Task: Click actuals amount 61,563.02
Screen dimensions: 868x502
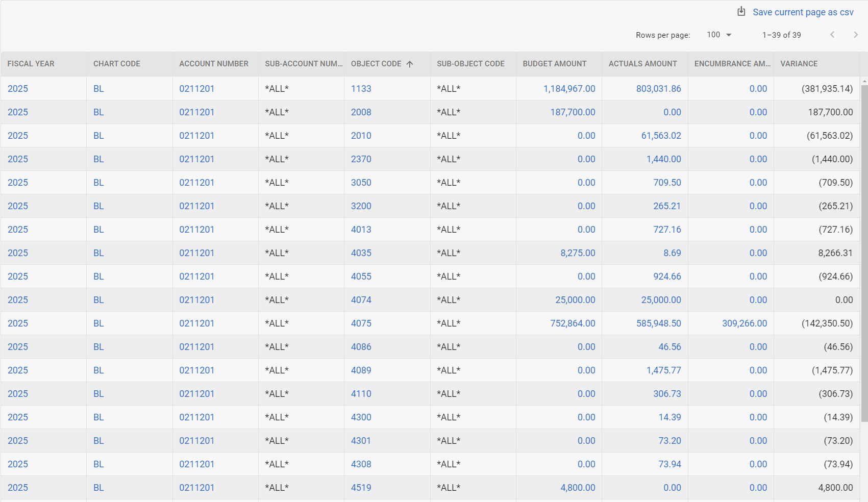Action: pos(661,136)
